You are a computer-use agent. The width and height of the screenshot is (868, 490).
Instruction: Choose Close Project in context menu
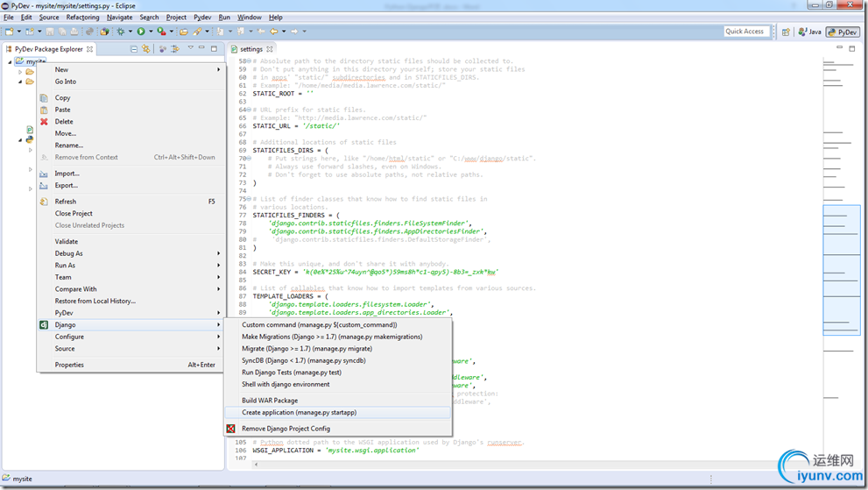pos(131,213)
